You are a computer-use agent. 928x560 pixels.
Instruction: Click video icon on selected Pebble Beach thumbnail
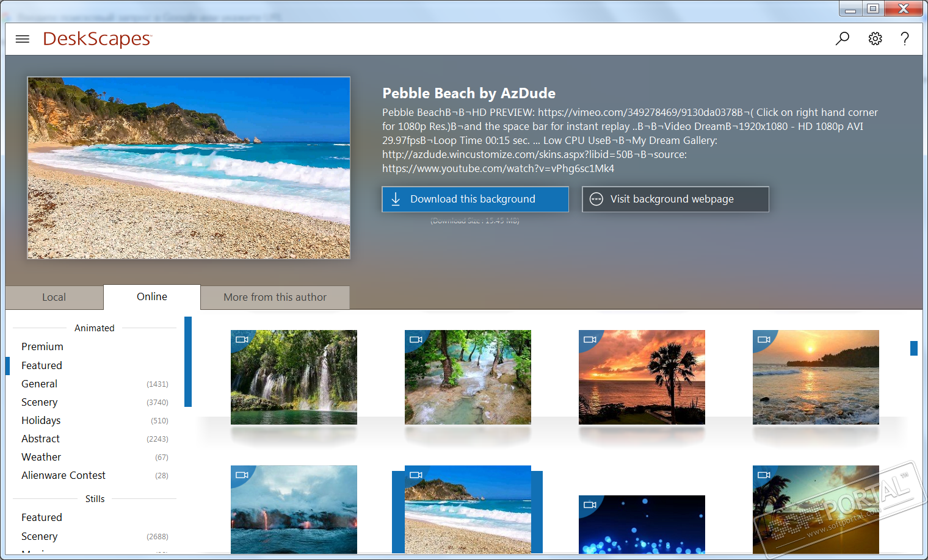click(x=416, y=475)
